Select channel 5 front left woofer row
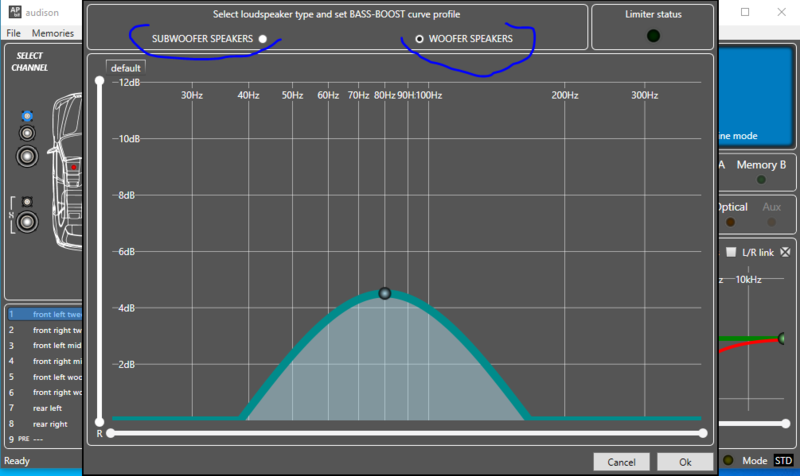Screen dimensions: 800x476 point(44,377)
